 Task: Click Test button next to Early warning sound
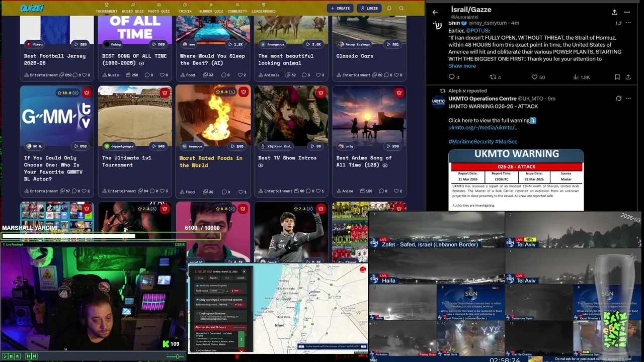point(239,305)
